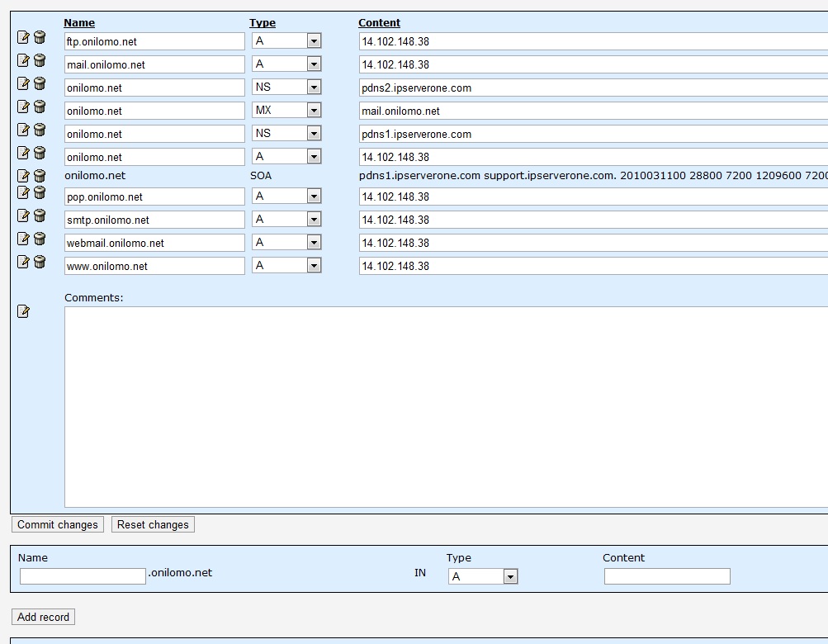Click the pdns2.ipserverone.com content field

(594, 88)
